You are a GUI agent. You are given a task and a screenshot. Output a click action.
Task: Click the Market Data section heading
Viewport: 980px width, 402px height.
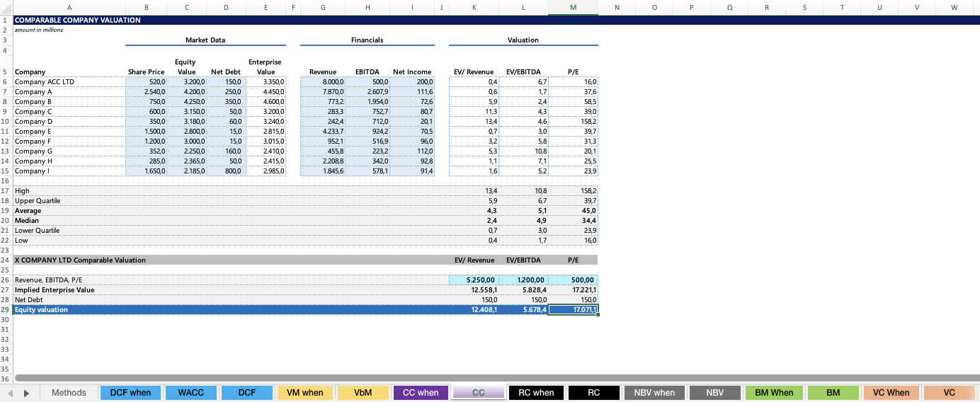pyautogui.click(x=205, y=40)
